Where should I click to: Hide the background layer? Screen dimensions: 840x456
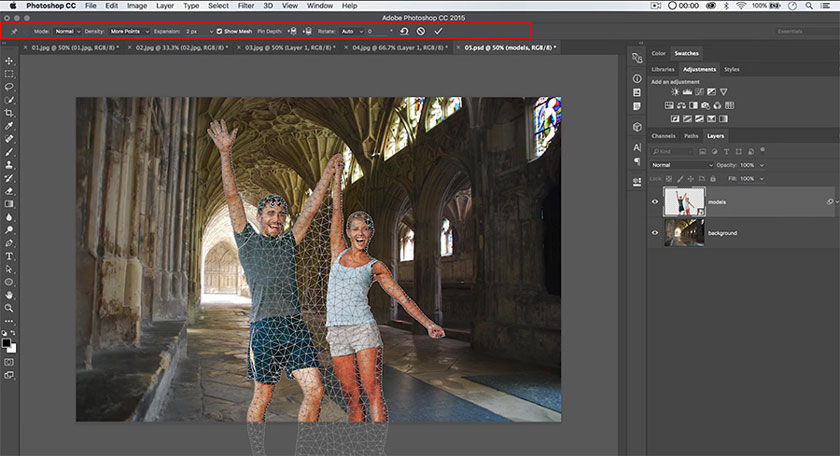[656, 232]
